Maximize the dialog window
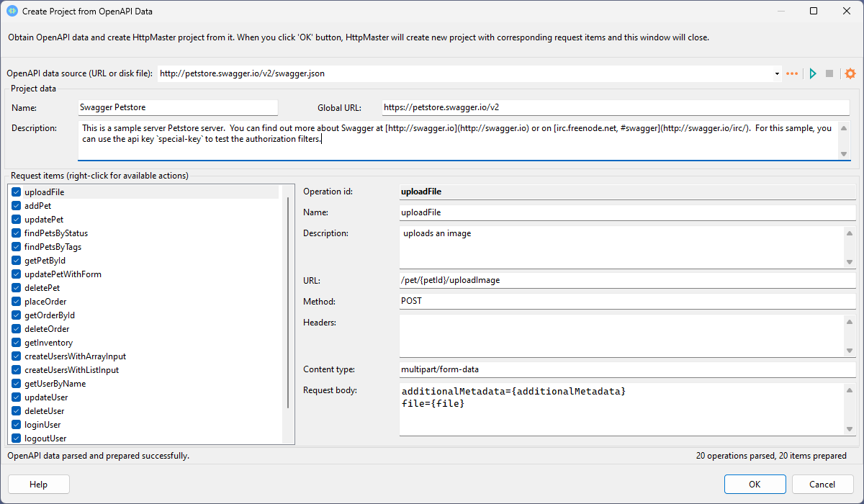Image resolution: width=864 pixels, height=504 pixels. point(814,12)
